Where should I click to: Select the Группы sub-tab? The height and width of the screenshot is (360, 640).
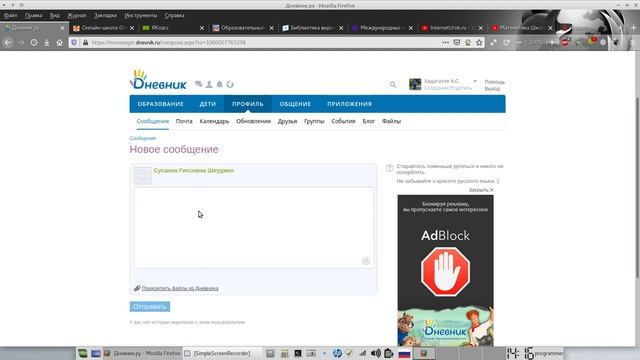tap(314, 121)
